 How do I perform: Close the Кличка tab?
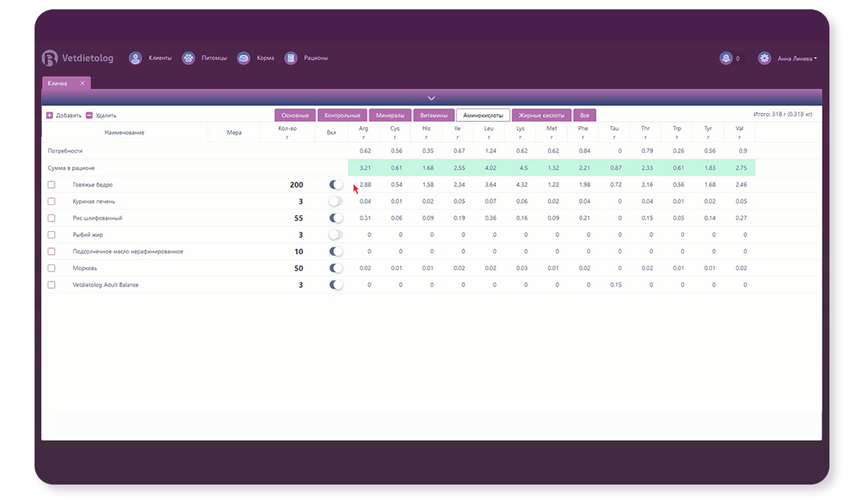[82, 84]
